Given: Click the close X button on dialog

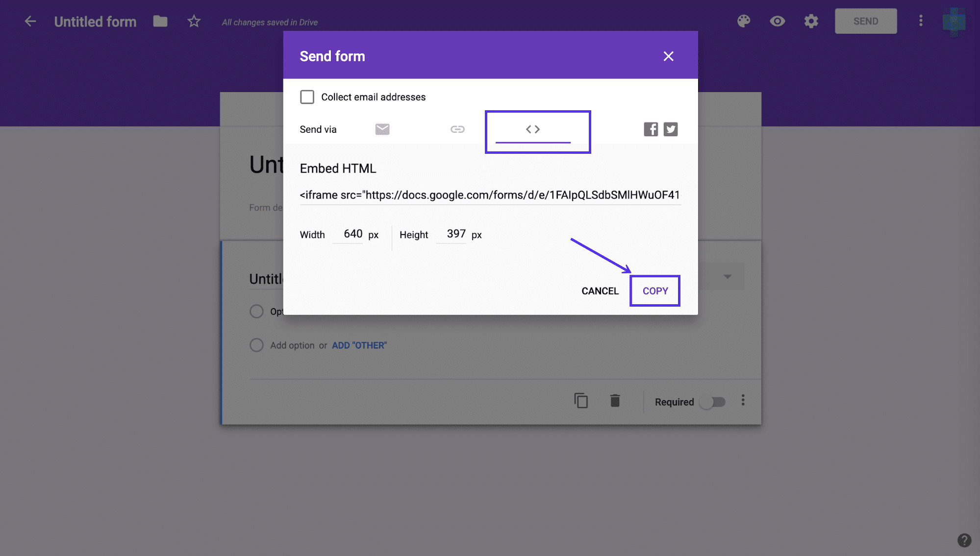Looking at the screenshot, I should click(x=668, y=56).
